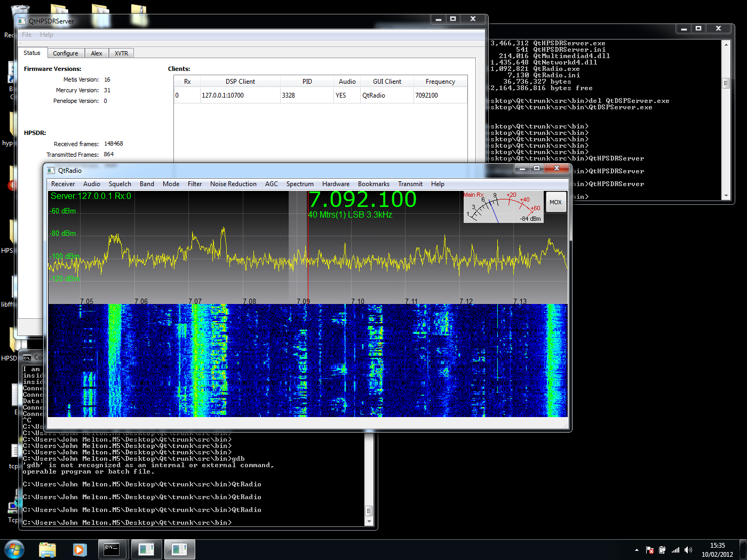Click the GUI Client column header

pyautogui.click(x=387, y=82)
